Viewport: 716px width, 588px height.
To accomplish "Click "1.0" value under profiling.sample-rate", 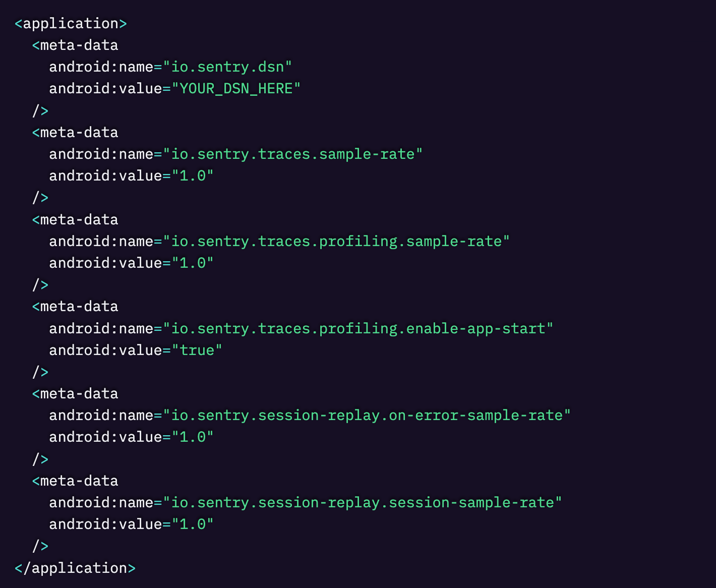I will click(193, 263).
